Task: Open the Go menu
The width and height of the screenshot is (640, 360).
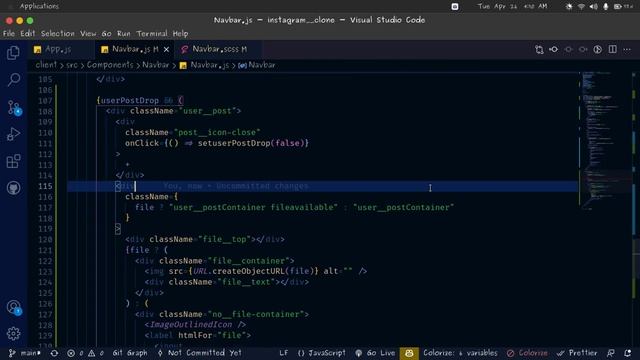Action: [x=106, y=33]
